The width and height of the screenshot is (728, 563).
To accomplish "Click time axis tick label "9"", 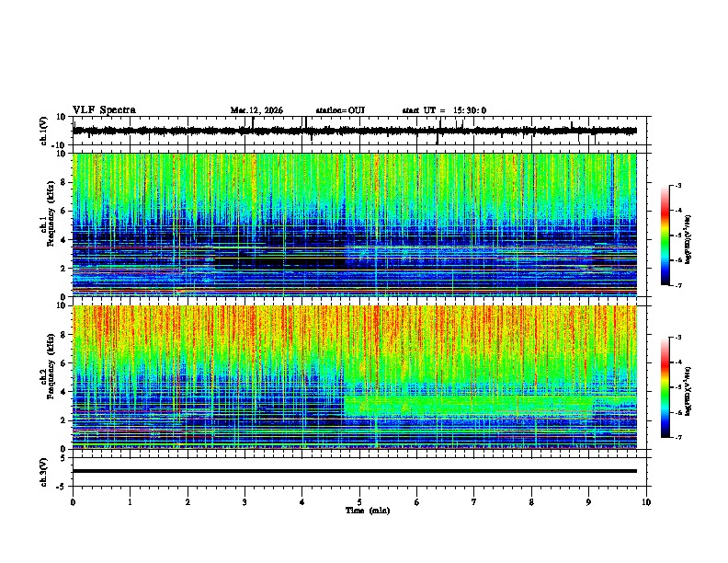I will 588,502.
